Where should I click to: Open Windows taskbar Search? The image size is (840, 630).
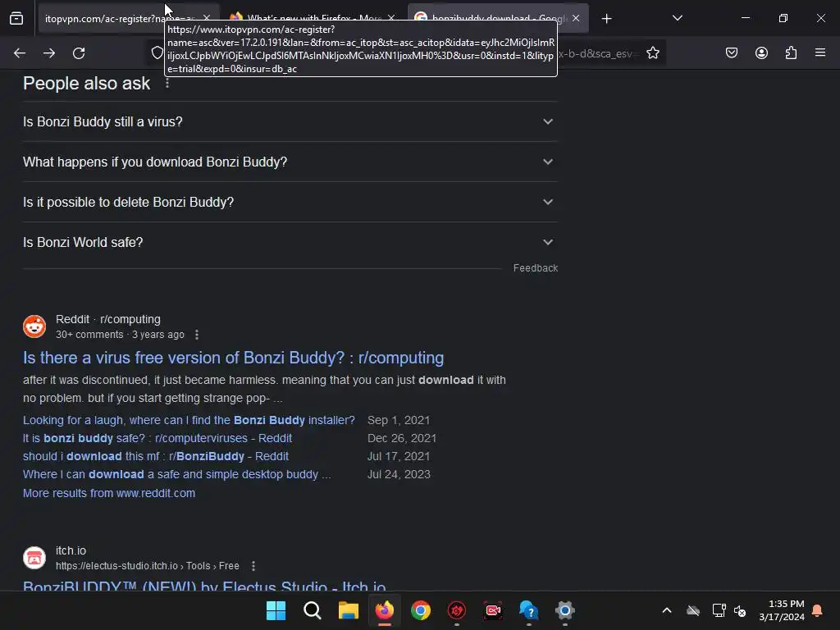point(313,610)
